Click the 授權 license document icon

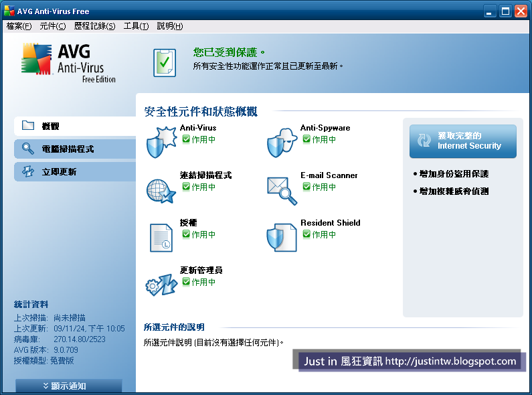161,238
